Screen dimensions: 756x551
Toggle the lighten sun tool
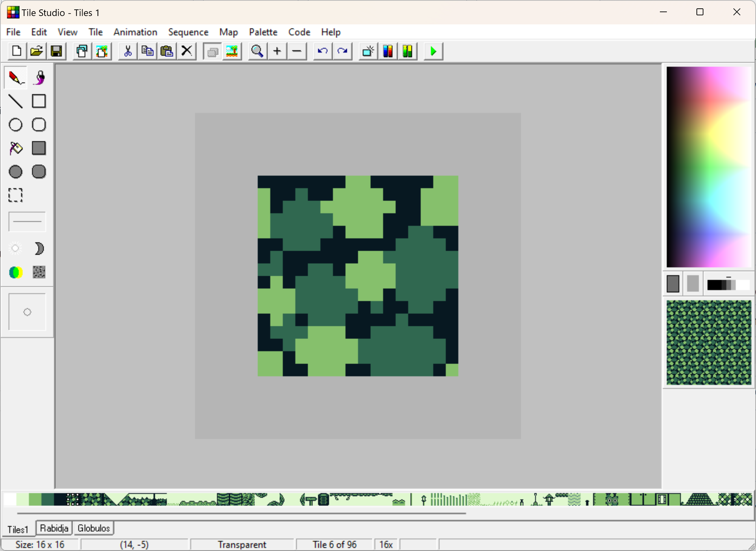coord(15,249)
